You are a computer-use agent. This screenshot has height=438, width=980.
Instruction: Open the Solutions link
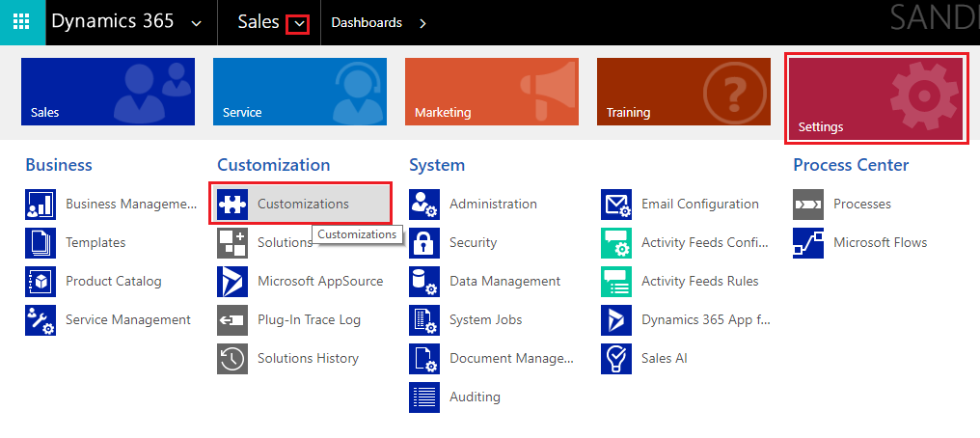(x=285, y=243)
